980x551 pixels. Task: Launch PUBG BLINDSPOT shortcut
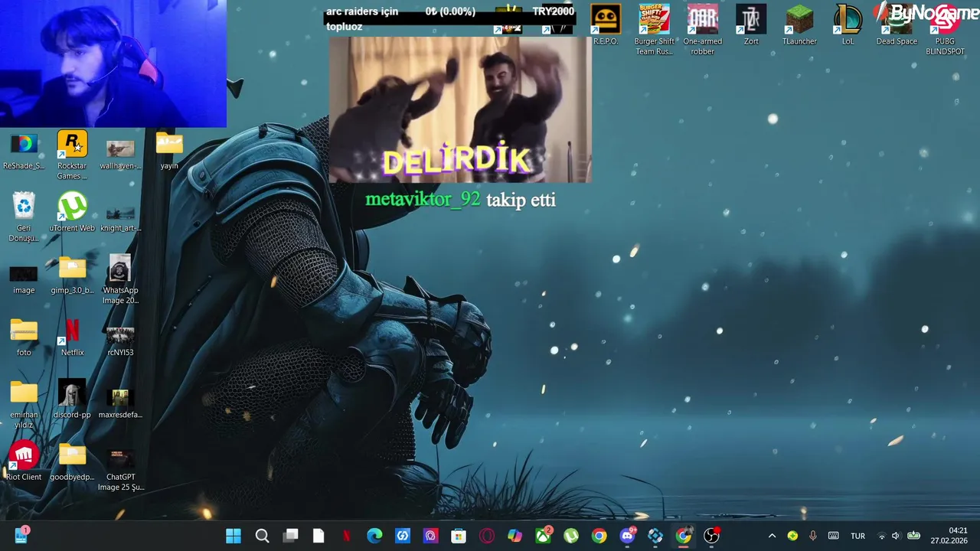point(945,31)
